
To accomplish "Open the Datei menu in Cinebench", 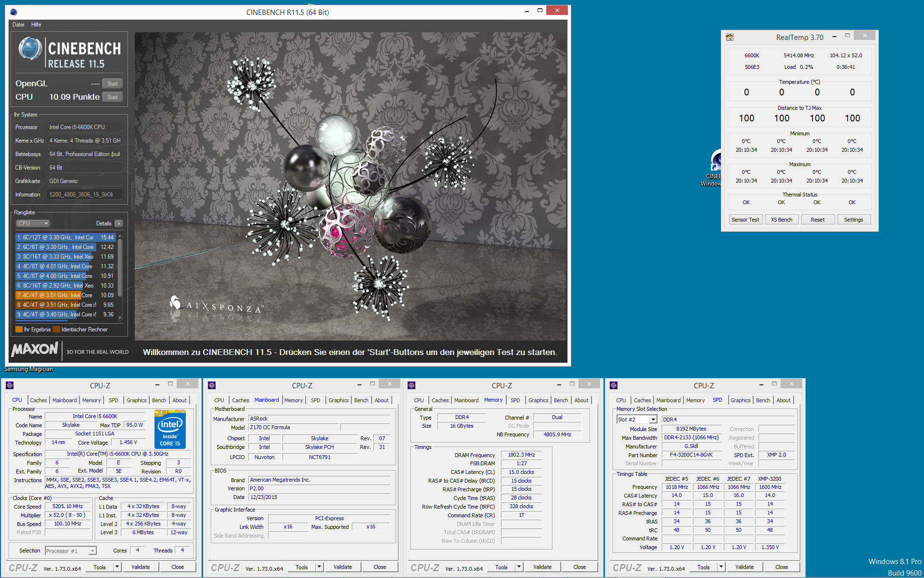I will coord(18,25).
